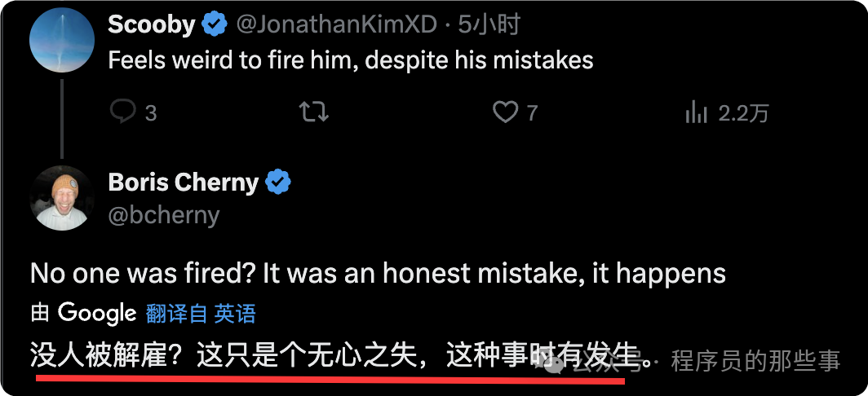This screenshot has height=396, width=868.
Task: Click the 2.2万 view count
Action: [743, 112]
